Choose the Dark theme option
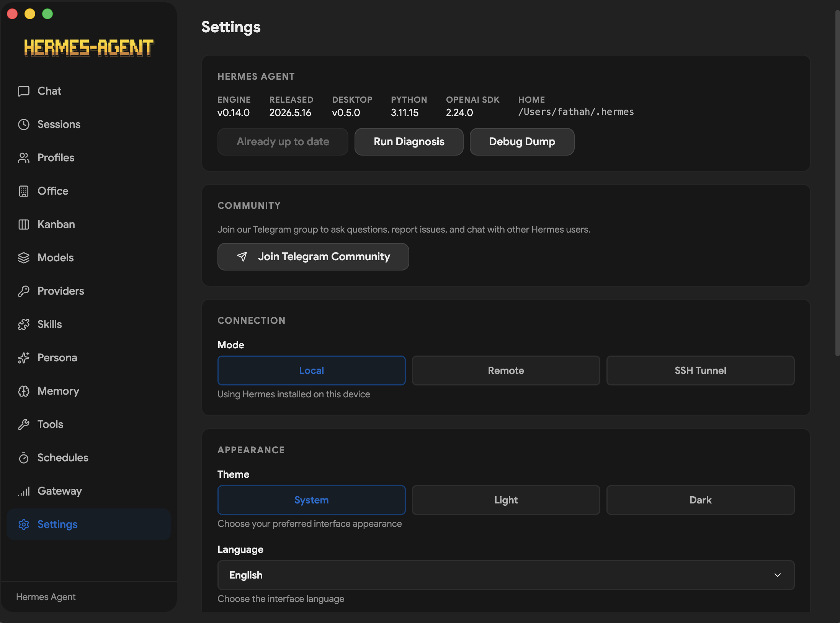The height and width of the screenshot is (623, 840). click(700, 500)
